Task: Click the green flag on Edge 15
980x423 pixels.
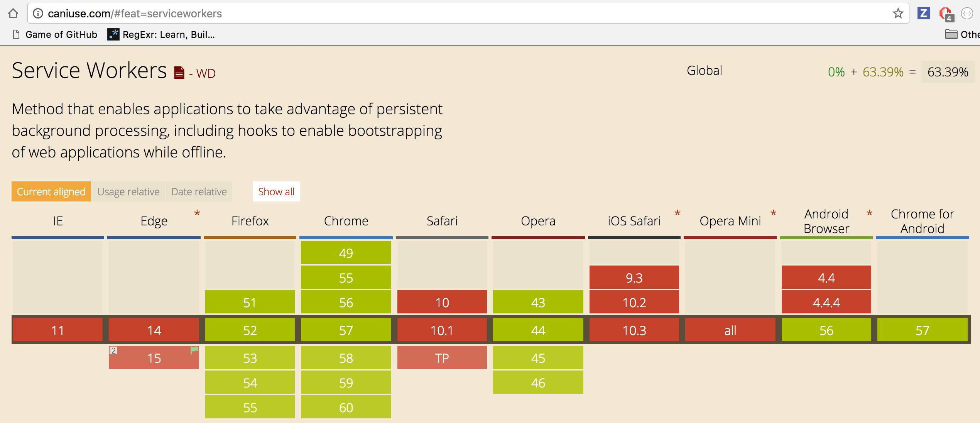Action: click(x=194, y=350)
